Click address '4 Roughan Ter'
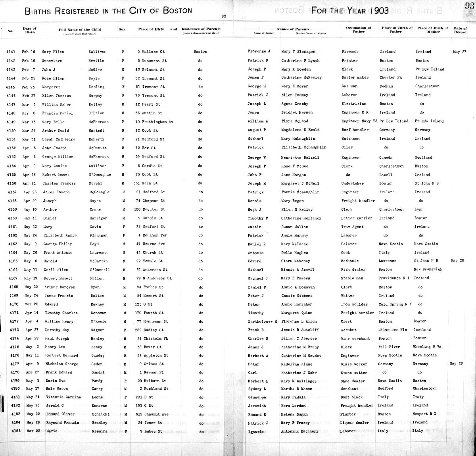Image resolution: width=476 pixels, height=456 pixels. [152, 235]
